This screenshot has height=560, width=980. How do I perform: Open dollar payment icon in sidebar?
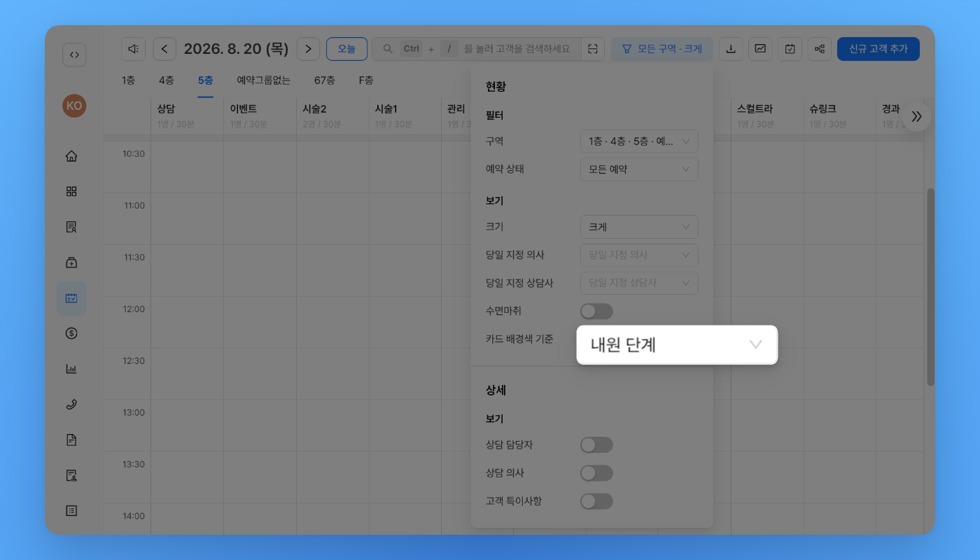click(71, 333)
